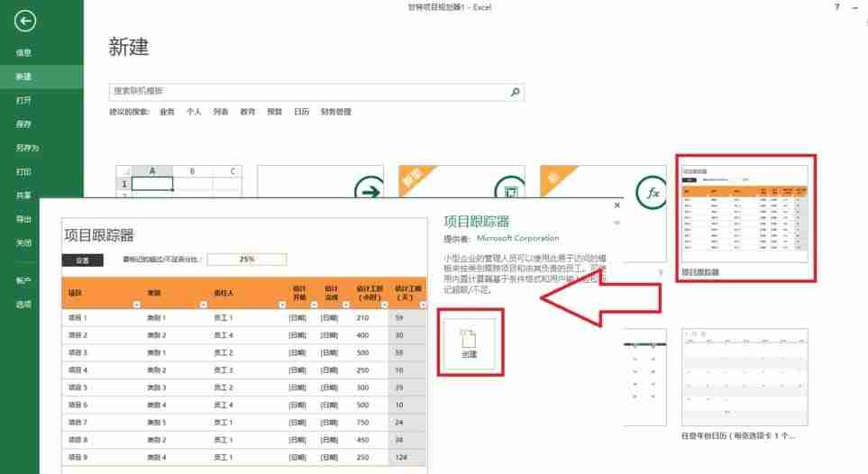The width and height of the screenshot is (868, 474).
Task: Click the 员工 4 cell in the 项目 2 row
Action: [x=224, y=335]
